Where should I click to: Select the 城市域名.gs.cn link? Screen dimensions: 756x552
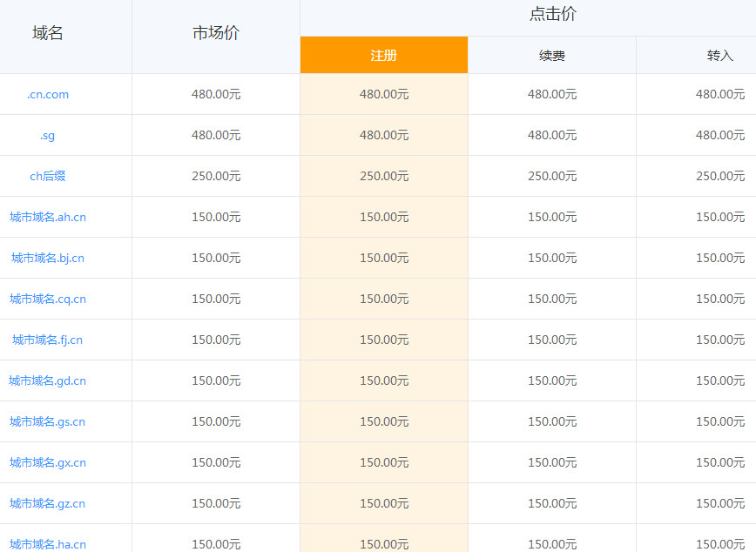pos(48,422)
